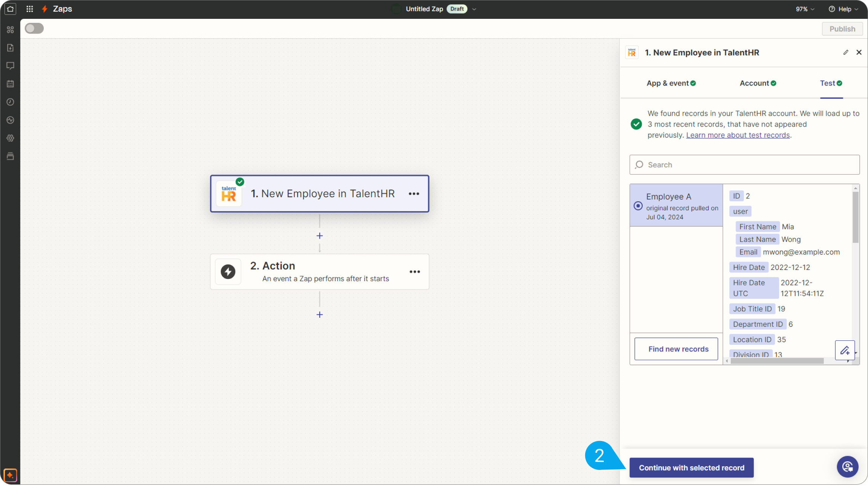Click the Hire Date UTC label

pos(753,288)
